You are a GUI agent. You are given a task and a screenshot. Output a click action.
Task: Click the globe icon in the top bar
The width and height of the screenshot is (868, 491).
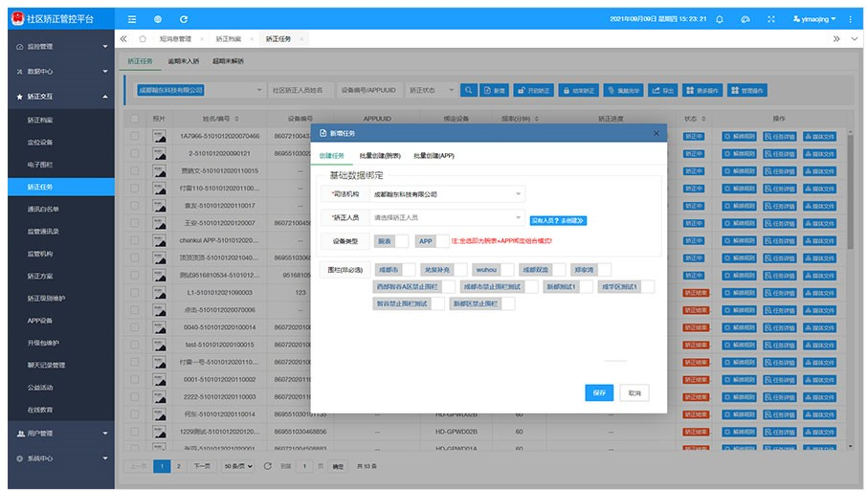point(158,19)
